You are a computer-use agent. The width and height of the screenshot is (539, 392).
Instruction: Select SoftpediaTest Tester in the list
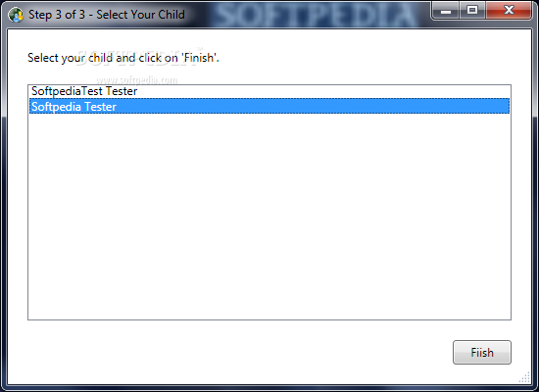[x=269, y=91]
